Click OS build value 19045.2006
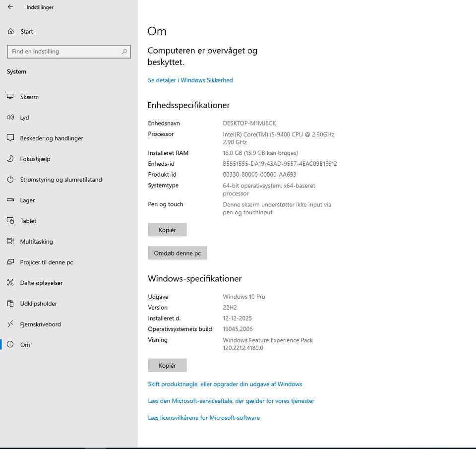 click(x=238, y=329)
